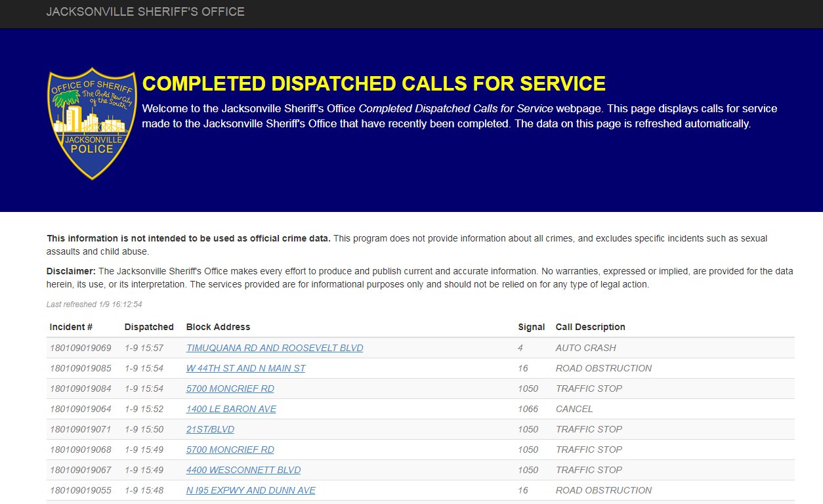This screenshot has height=504, width=823.
Task: Select incident number 180109019067
Action: click(x=80, y=470)
